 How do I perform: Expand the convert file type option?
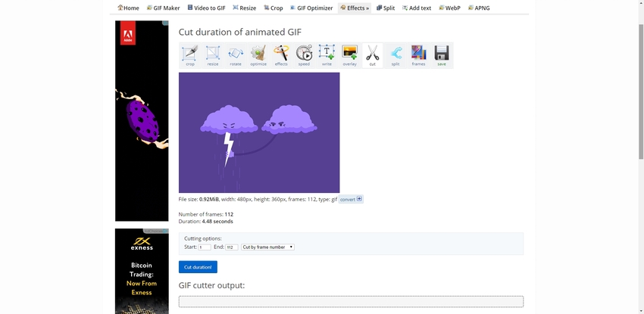coord(351,199)
